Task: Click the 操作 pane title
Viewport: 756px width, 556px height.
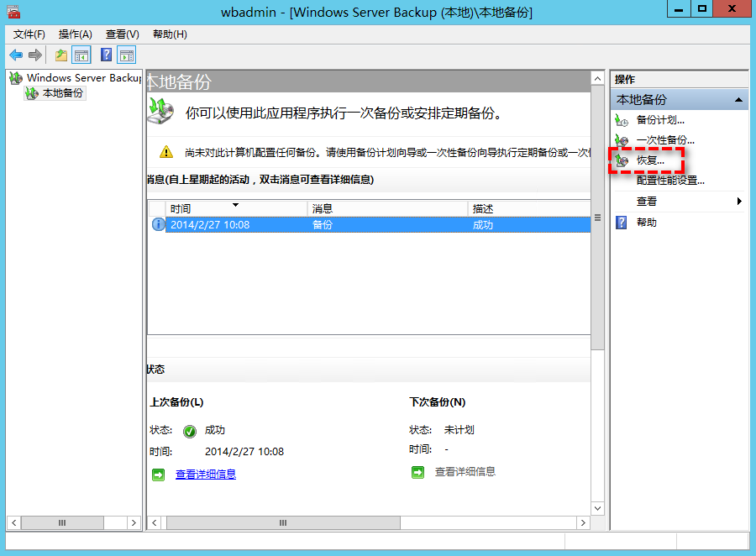Action: [x=625, y=80]
